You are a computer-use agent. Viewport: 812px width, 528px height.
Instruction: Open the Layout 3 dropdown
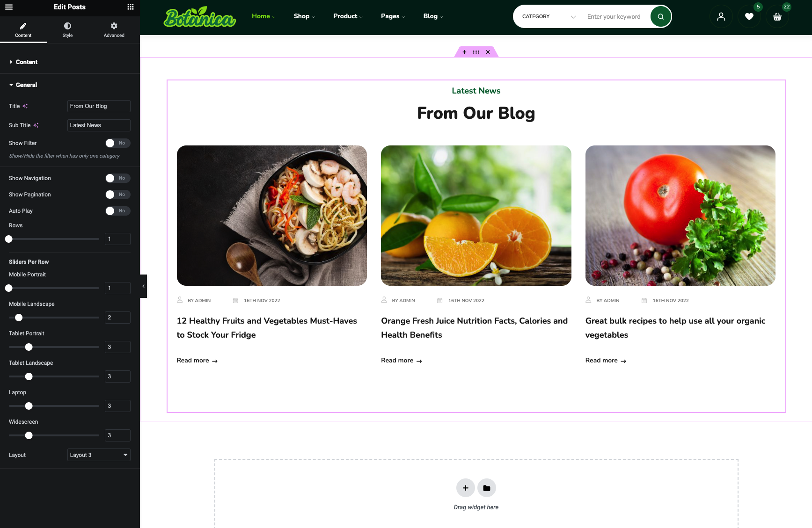coord(99,455)
